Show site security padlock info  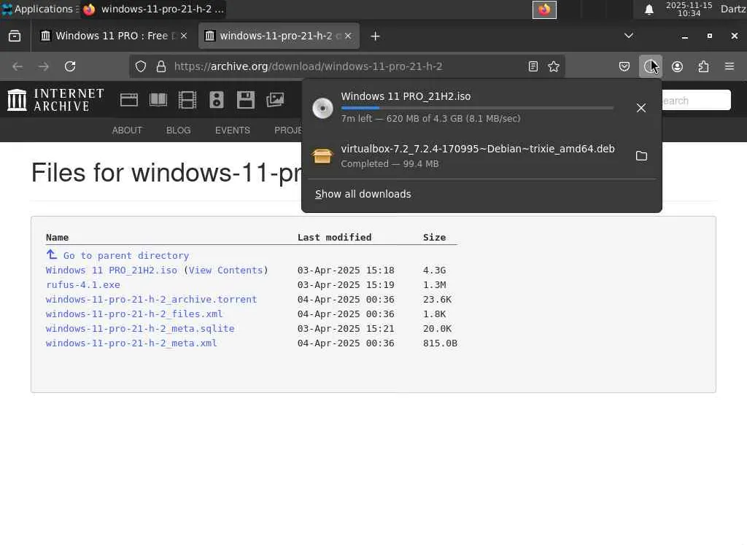tap(161, 66)
